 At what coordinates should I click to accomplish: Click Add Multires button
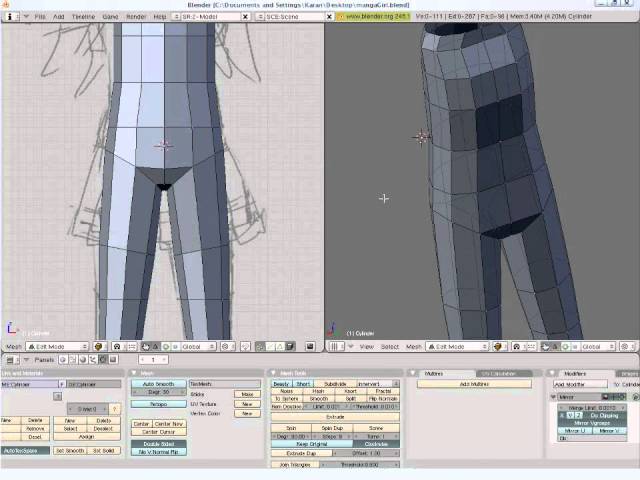coord(474,384)
